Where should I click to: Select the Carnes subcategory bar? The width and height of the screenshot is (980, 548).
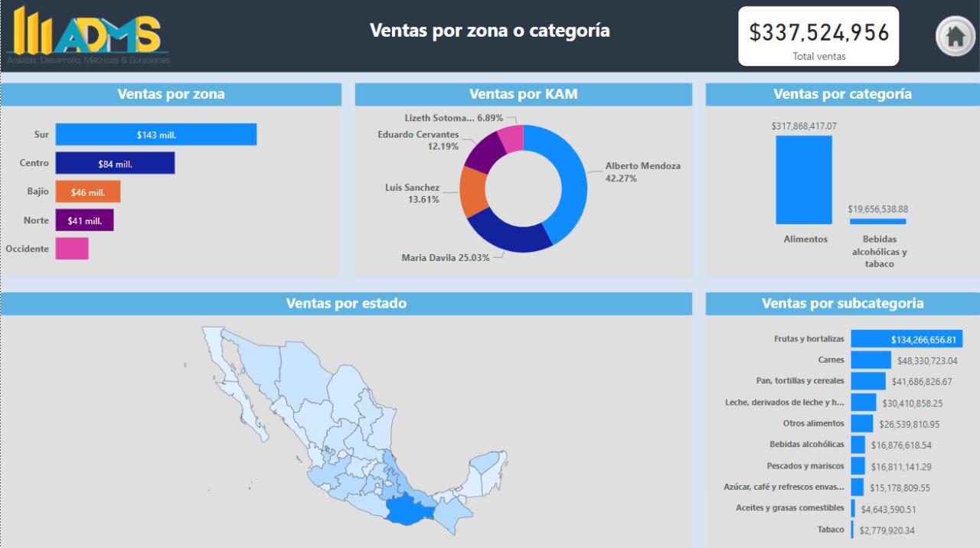pos(871,360)
